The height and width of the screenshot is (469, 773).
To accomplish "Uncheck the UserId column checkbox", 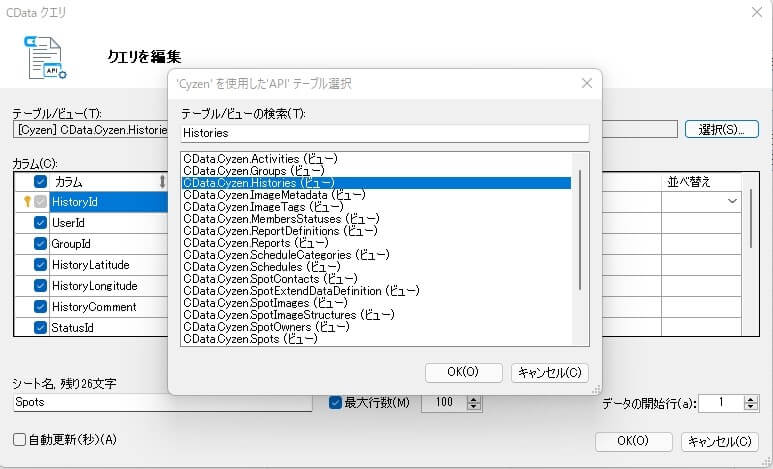I will click(40, 222).
